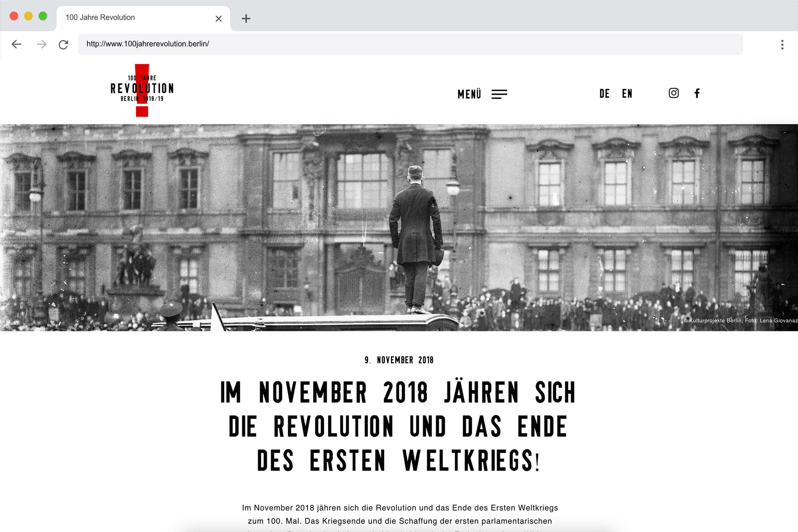The image size is (798, 532).
Task: Add a new tab with plus icon
Action: click(x=246, y=18)
